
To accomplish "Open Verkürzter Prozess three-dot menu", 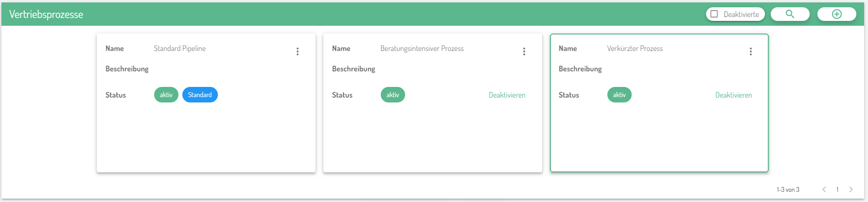I will [751, 51].
